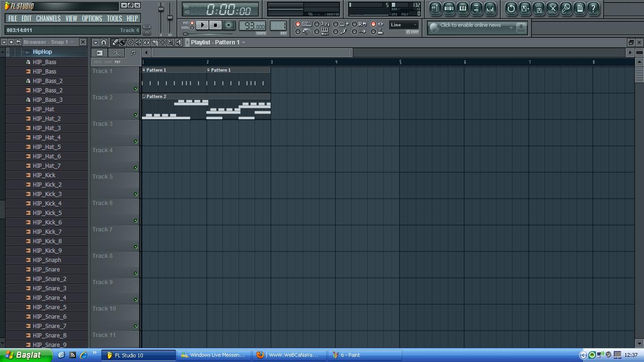Show the Mixer window
The image size is (644, 362).
pos(490,8)
